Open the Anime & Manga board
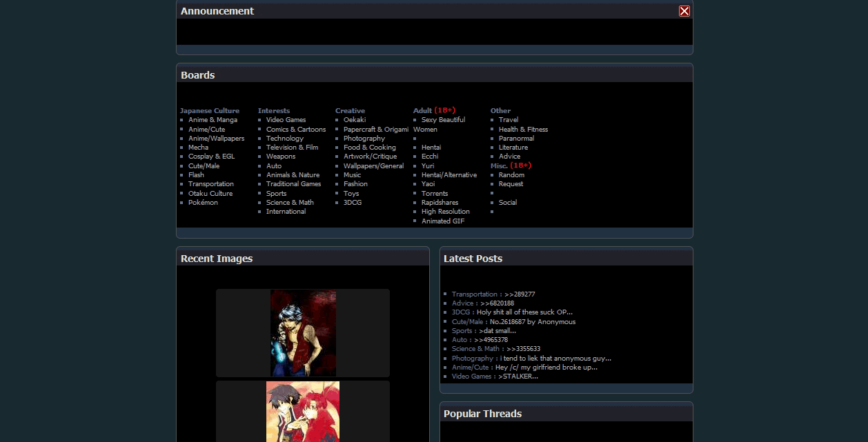868x442 pixels. [x=213, y=120]
